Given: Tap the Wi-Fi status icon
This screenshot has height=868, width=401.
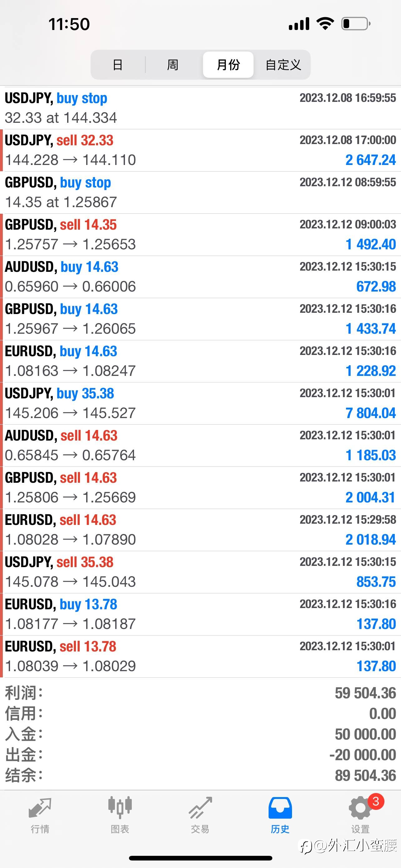Looking at the screenshot, I should coord(325,23).
